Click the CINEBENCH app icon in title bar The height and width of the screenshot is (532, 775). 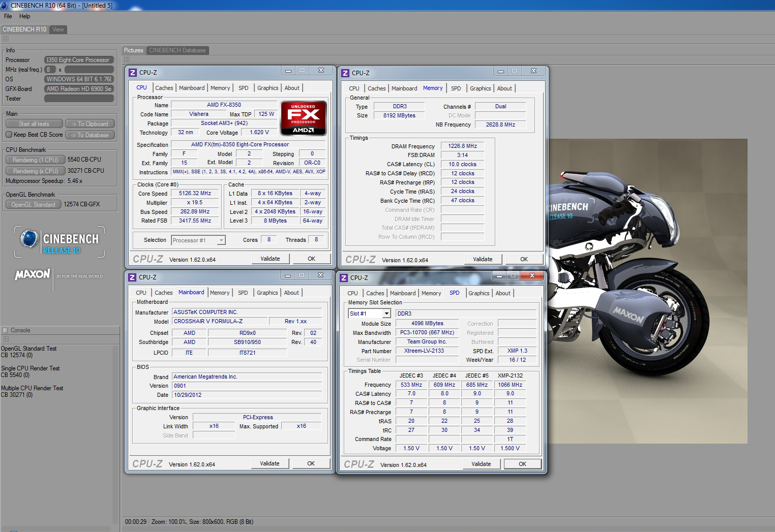point(5,5)
